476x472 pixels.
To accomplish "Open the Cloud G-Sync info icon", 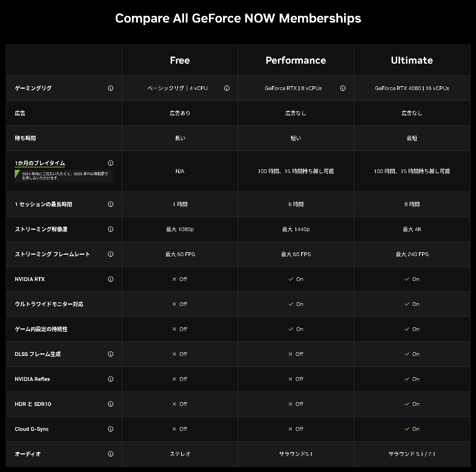I will [x=110, y=429].
